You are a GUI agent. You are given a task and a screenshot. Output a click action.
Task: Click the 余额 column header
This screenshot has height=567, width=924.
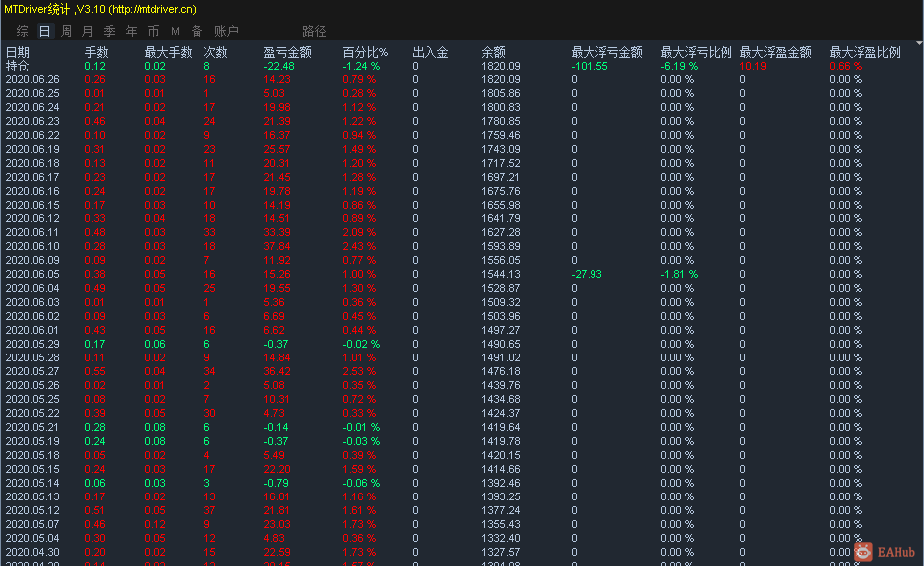[x=494, y=53]
